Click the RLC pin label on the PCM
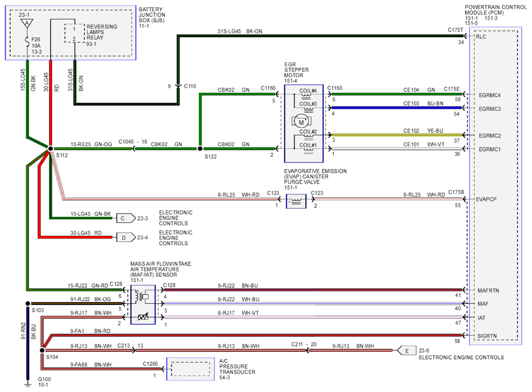This screenshot has width=532, height=392. click(x=481, y=37)
